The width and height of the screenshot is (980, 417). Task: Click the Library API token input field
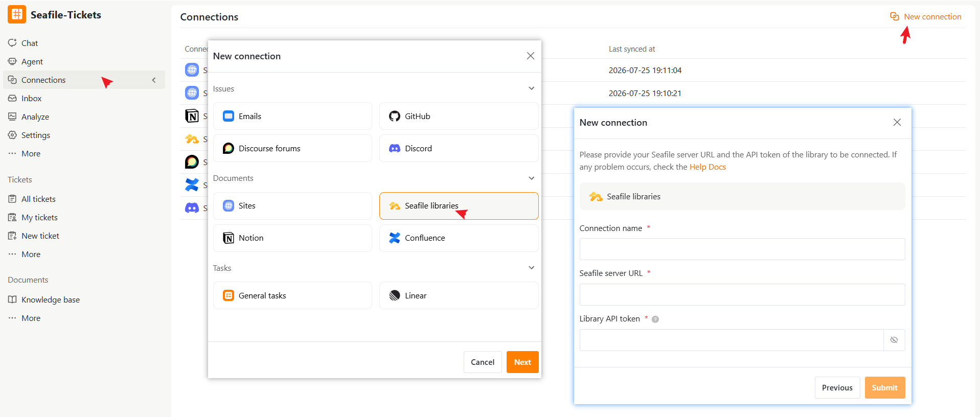pyautogui.click(x=732, y=340)
